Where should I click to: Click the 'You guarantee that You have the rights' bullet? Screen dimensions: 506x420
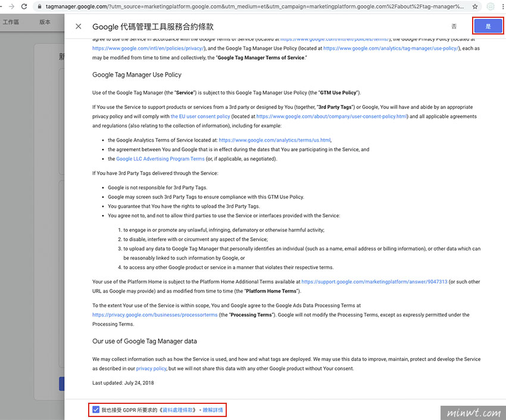(183, 206)
